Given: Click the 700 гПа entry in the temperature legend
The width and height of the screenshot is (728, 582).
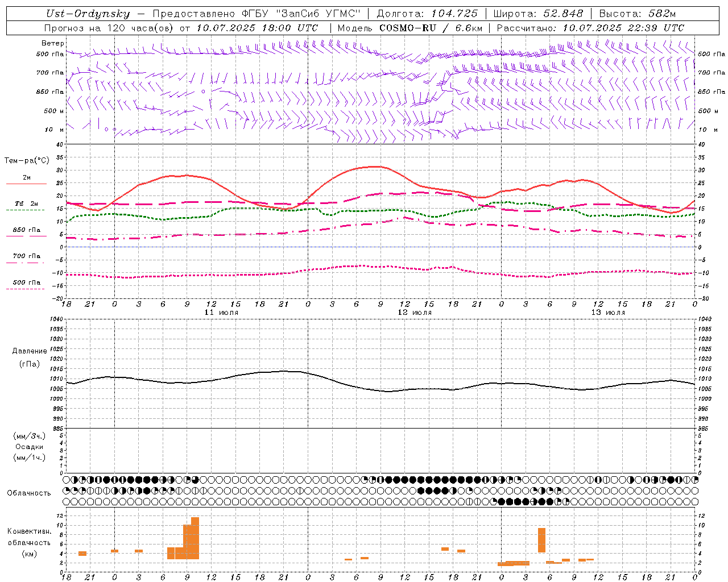Looking at the screenshot, I should (27, 256).
